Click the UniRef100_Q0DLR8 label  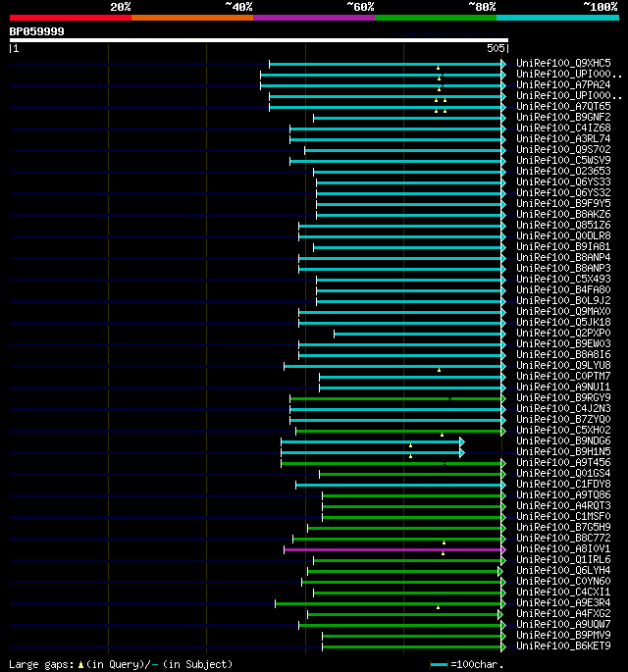point(563,235)
